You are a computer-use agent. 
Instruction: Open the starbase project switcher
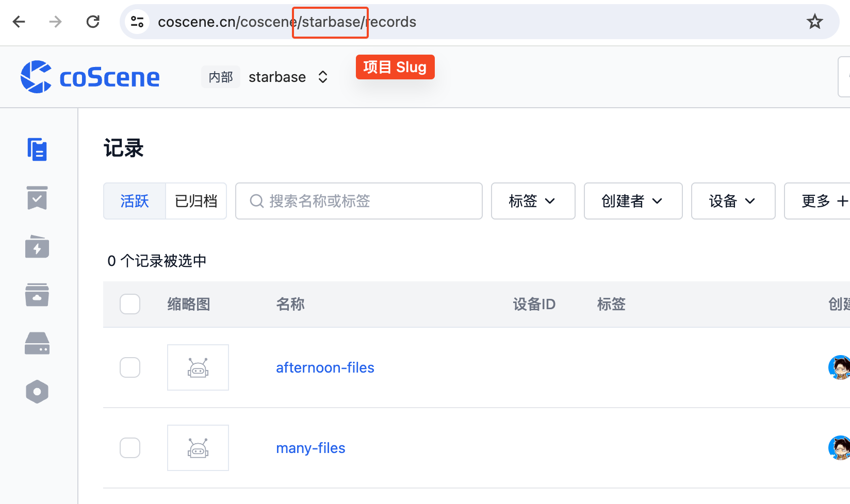click(x=288, y=77)
